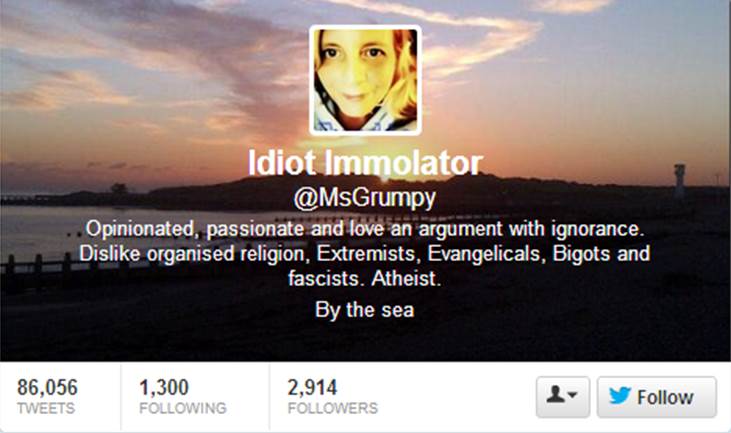
Task: Click the bio line starting with Dislike
Action: (365, 254)
